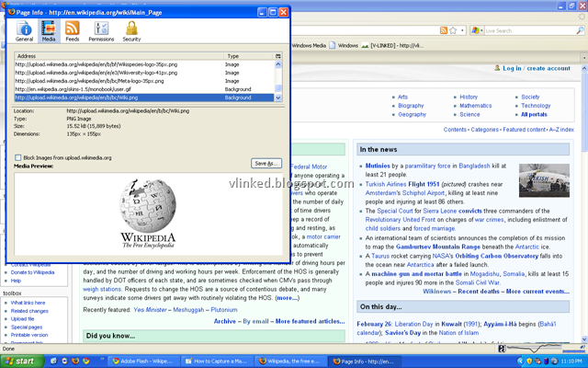
Task: Open the Featured content link
Action: [x=525, y=130]
